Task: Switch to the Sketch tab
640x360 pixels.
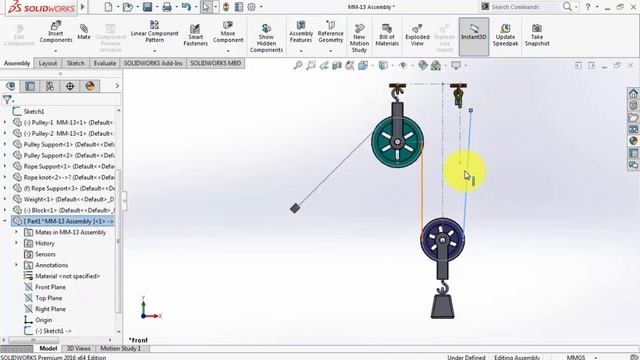Action: tap(76, 63)
